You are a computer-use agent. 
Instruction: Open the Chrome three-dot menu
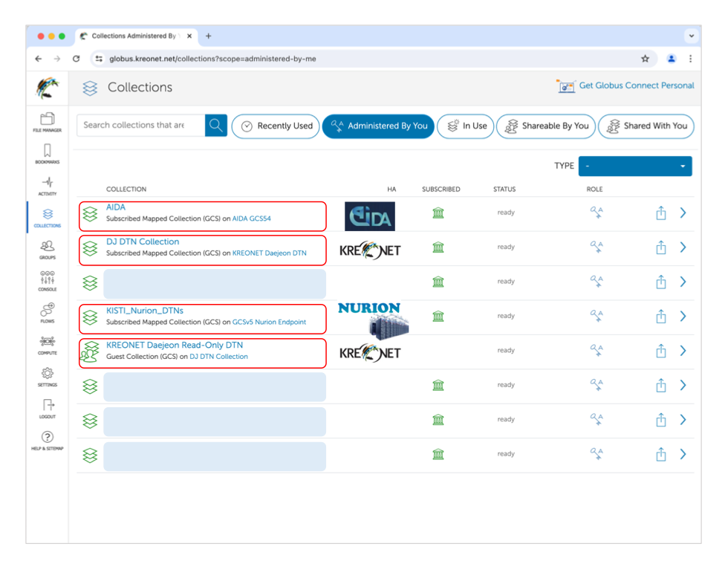[x=690, y=59]
